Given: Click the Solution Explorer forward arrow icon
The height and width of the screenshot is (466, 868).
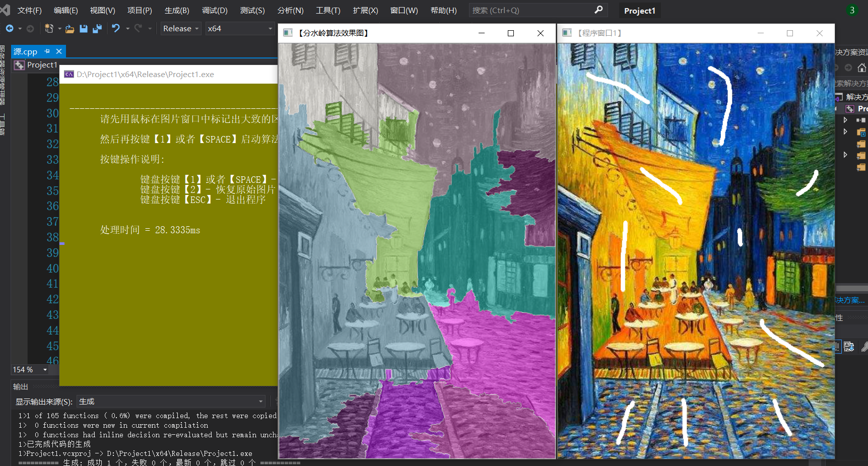Looking at the screenshot, I should point(848,68).
